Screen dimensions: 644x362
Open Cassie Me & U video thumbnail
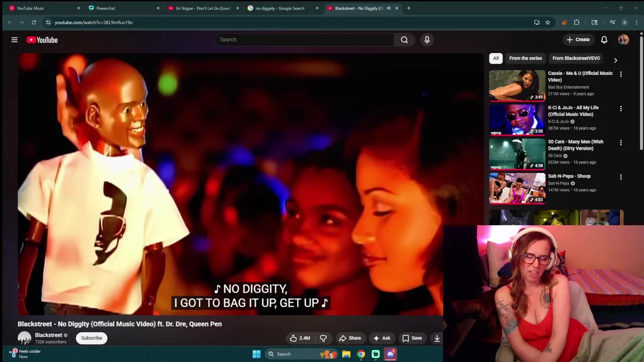coord(517,85)
